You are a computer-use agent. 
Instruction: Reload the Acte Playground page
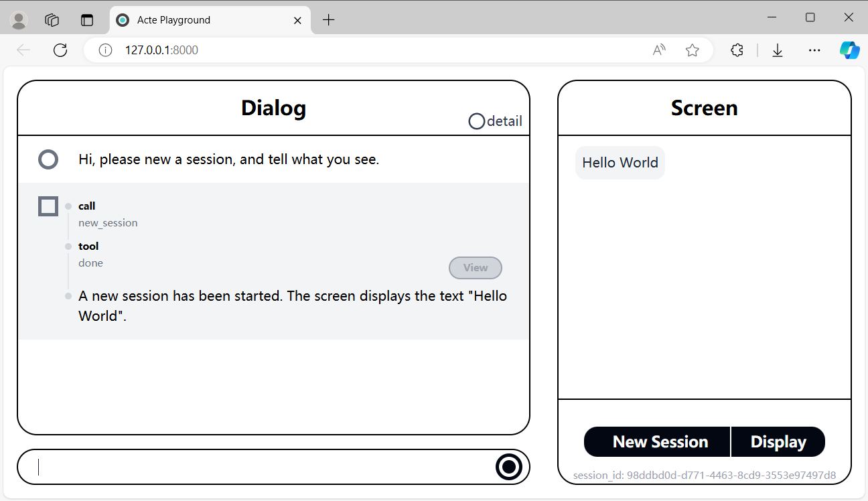(x=60, y=50)
